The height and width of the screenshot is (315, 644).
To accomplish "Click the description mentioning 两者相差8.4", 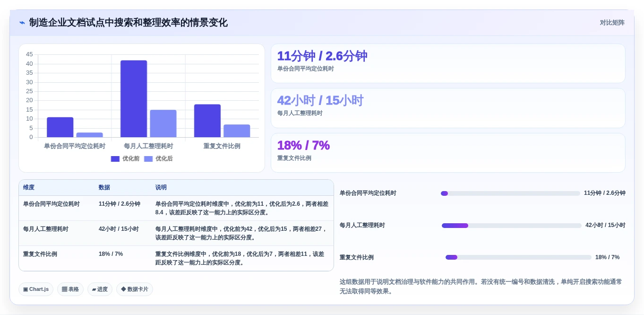I will 242,209.
